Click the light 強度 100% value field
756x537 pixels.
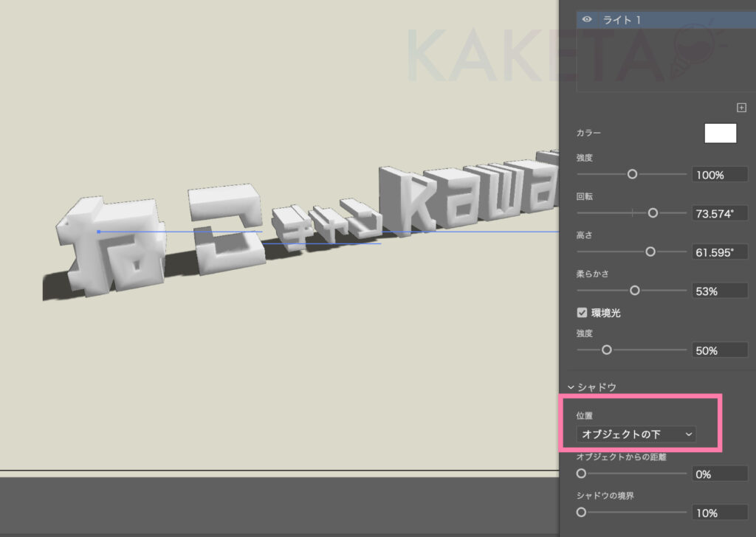click(x=720, y=174)
